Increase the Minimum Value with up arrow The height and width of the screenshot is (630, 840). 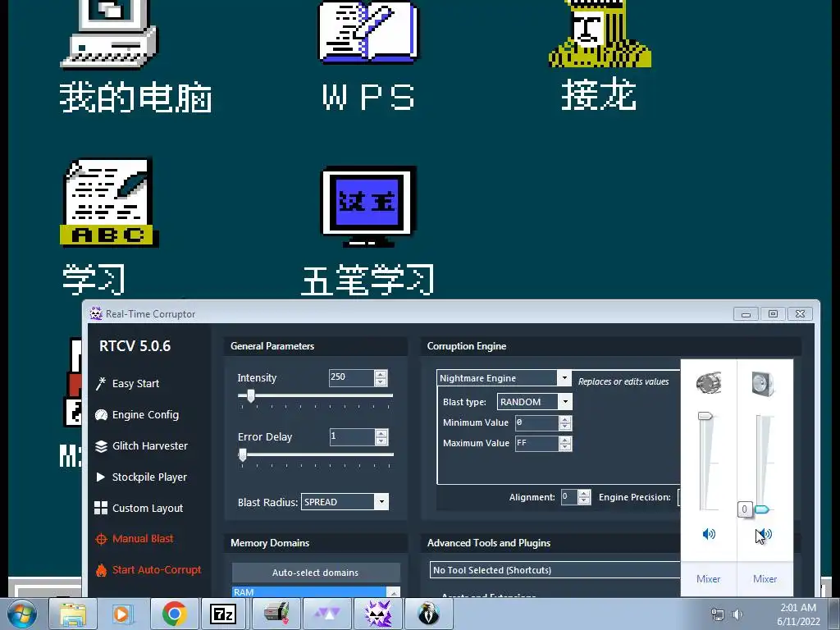(x=565, y=419)
